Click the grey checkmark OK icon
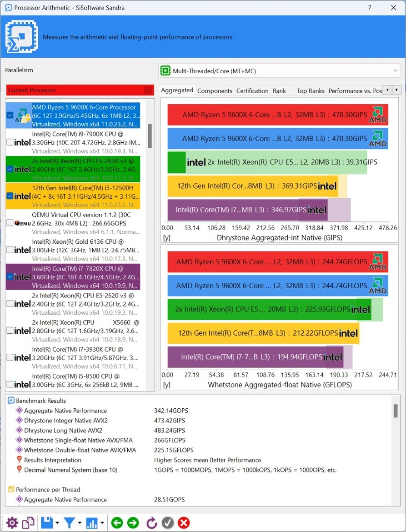The image size is (406, 532). (x=168, y=522)
